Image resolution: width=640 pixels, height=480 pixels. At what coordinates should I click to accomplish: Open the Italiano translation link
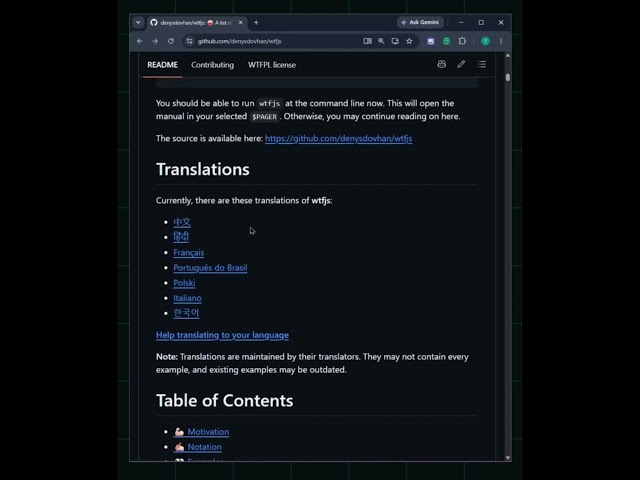(187, 298)
